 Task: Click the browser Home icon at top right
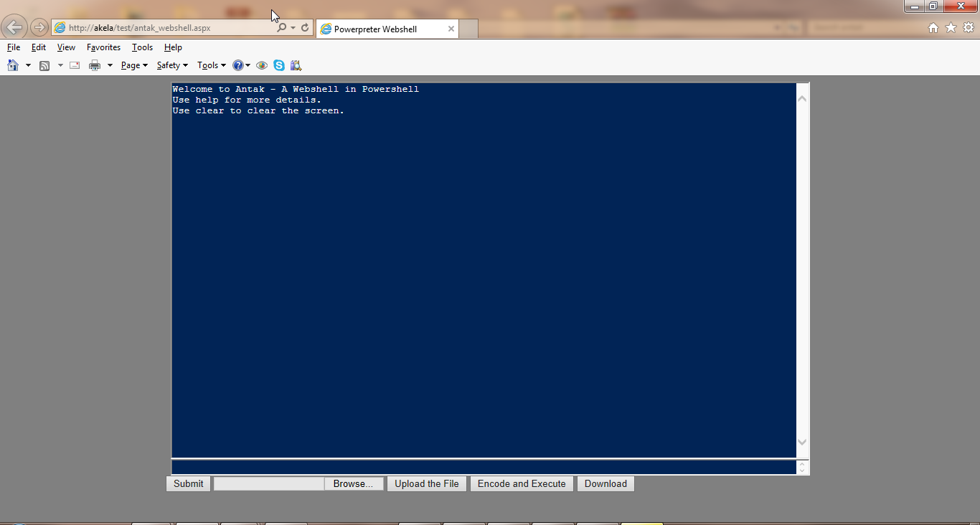pos(933,28)
